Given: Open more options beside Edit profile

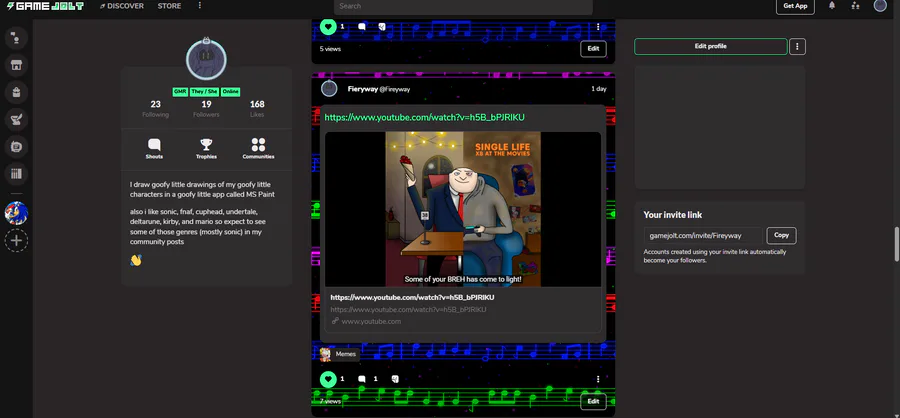Looking at the screenshot, I should tap(797, 47).
